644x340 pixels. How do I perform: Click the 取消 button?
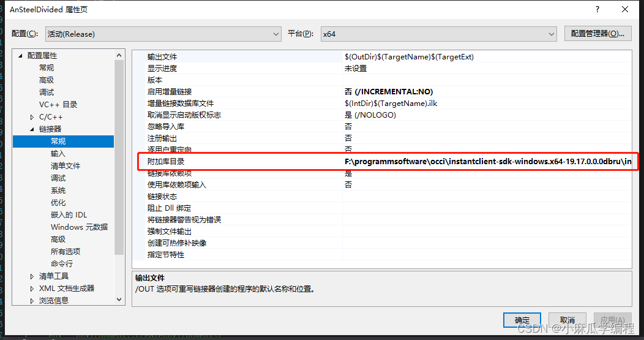pos(567,320)
